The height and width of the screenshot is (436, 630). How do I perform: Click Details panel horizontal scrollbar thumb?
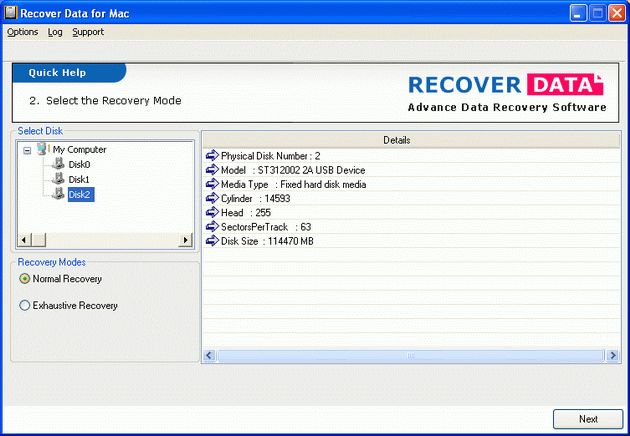[410, 355]
